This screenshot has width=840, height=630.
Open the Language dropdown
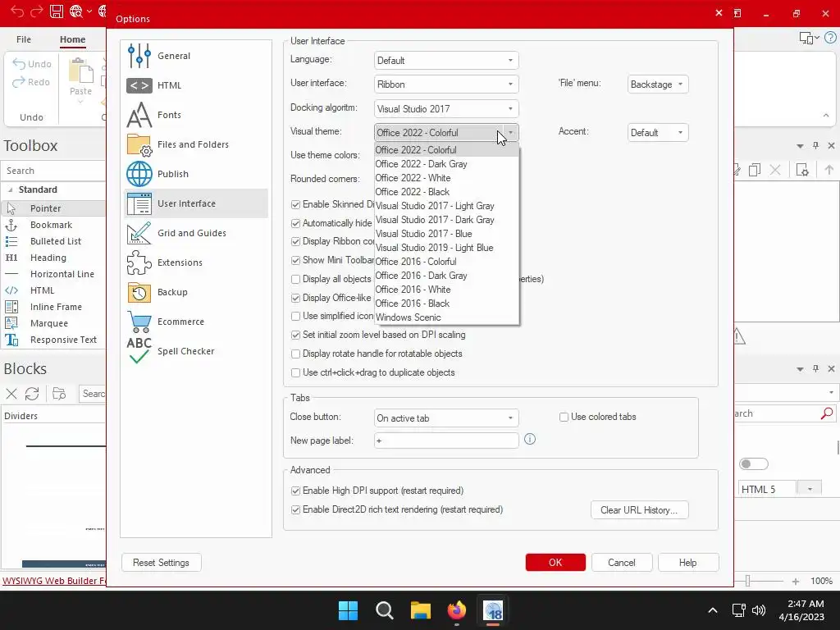(x=446, y=61)
